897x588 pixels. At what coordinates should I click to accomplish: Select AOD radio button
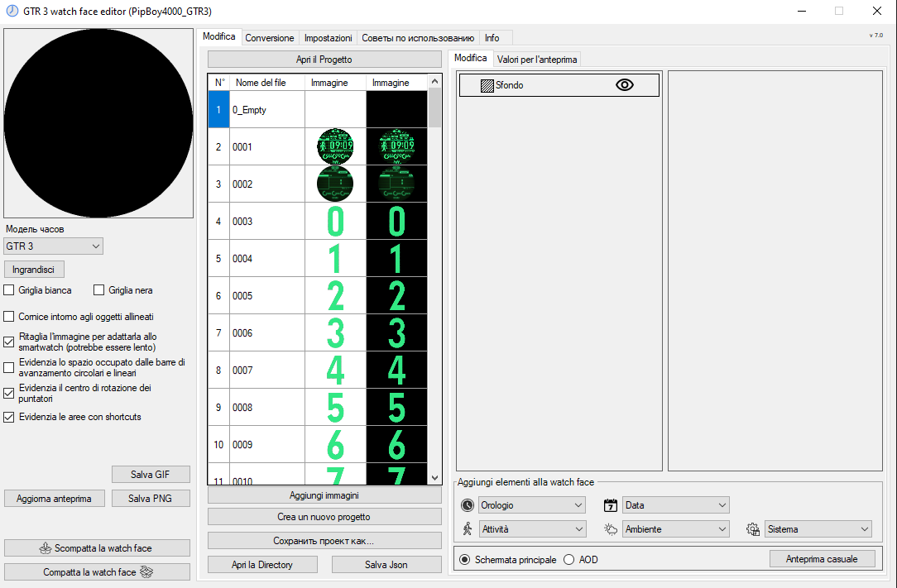point(568,559)
